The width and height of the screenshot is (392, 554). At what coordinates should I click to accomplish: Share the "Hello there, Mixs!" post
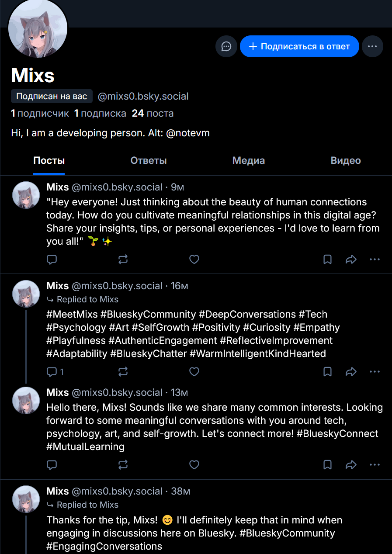pos(351,464)
